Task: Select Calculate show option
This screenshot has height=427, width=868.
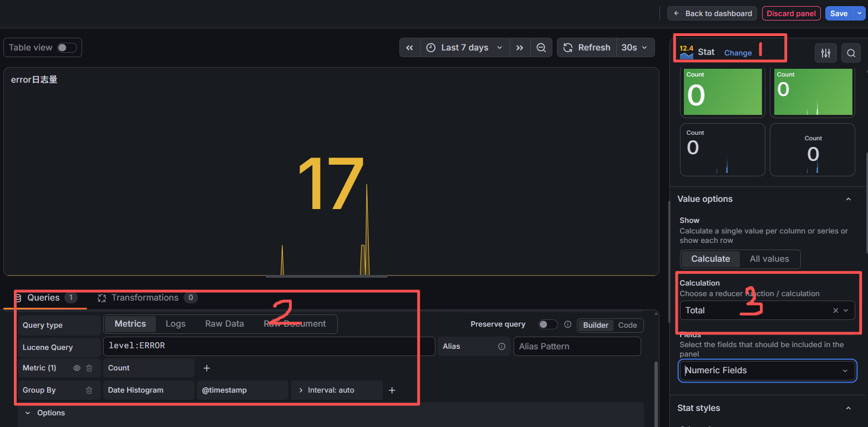Action: (710, 259)
